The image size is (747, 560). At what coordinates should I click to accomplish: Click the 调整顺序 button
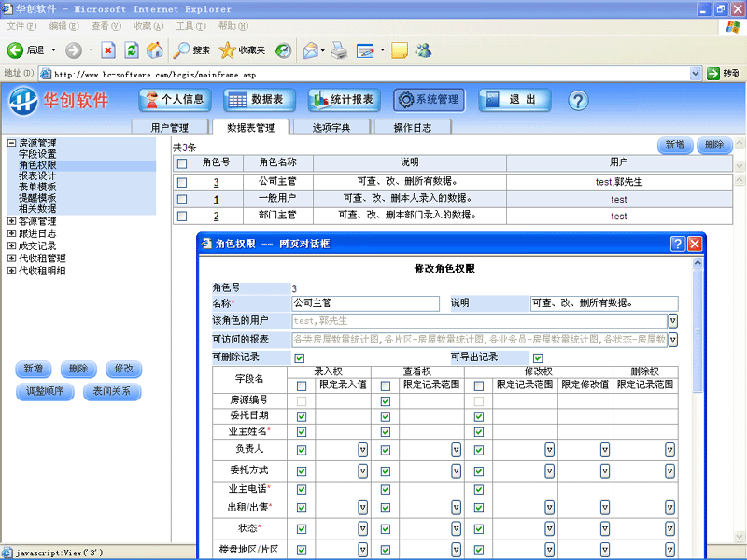tap(45, 391)
